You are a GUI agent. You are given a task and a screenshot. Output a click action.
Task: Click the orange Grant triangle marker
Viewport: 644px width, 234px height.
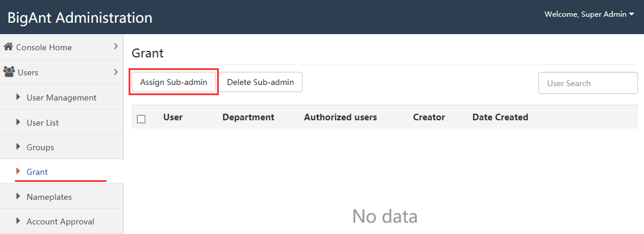click(18, 171)
